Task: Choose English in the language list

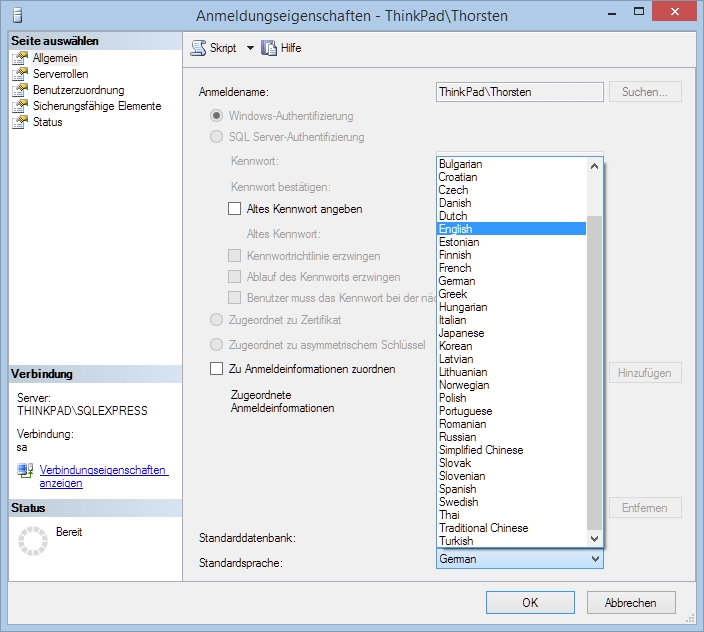Action: [511, 229]
